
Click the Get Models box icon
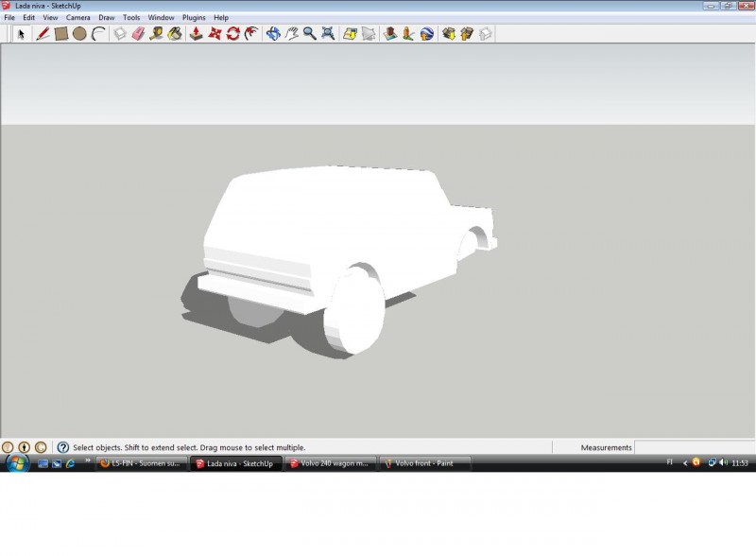[449, 34]
